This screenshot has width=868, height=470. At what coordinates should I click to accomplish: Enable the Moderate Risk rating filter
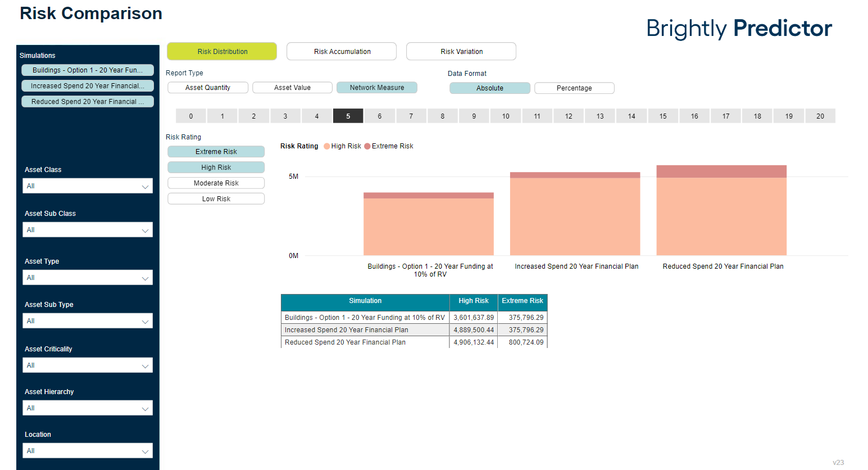(x=216, y=183)
